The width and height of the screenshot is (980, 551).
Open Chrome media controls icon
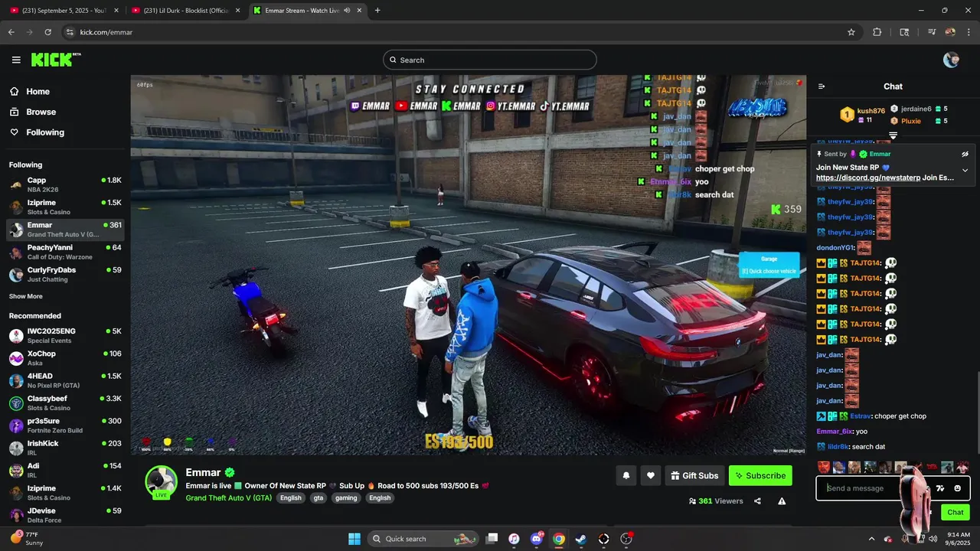[x=931, y=32]
